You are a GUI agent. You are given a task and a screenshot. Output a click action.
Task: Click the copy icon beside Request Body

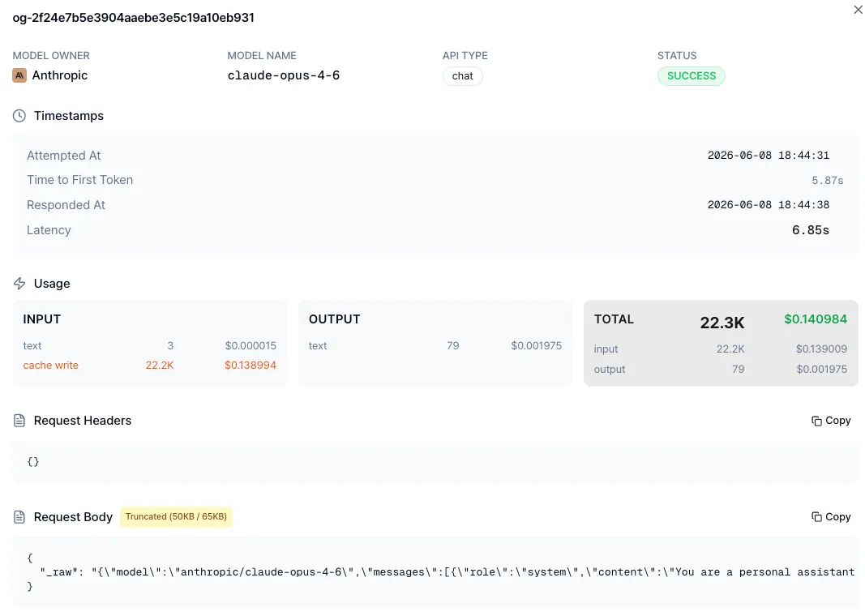816,517
